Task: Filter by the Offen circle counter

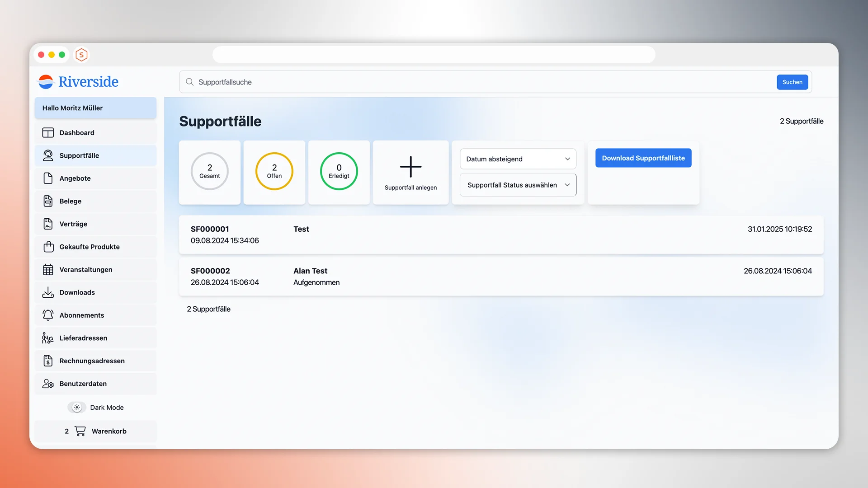Action: pyautogui.click(x=274, y=171)
